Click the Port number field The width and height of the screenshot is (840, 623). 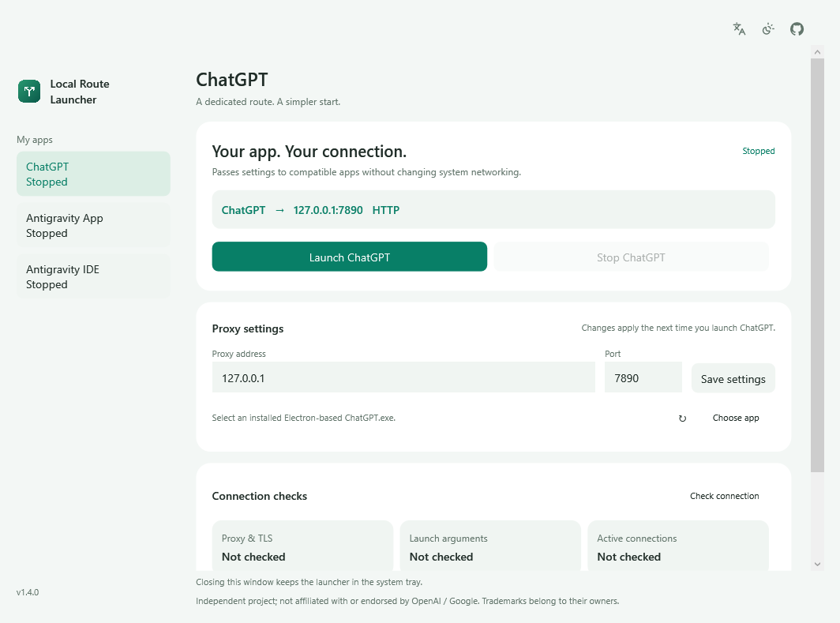[x=643, y=377]
